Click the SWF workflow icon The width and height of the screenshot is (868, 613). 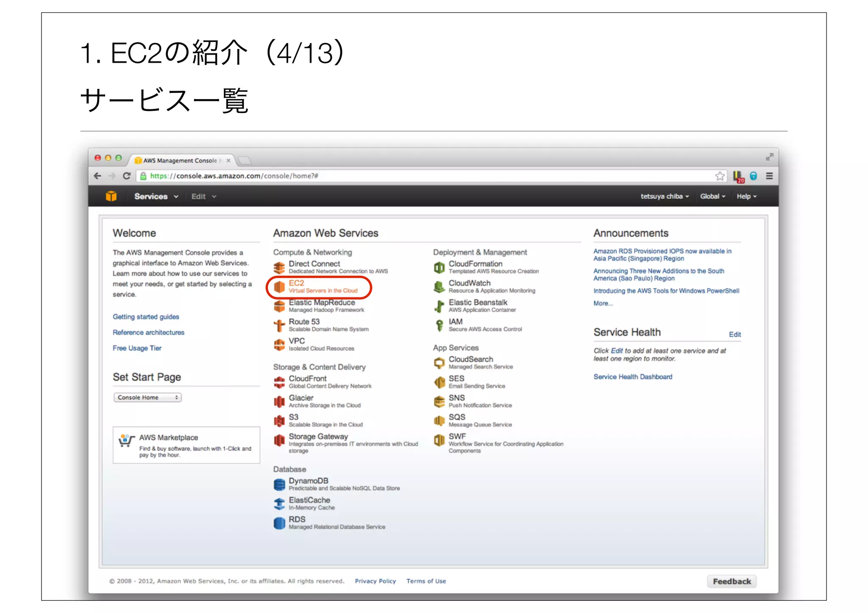coord(439,440)
